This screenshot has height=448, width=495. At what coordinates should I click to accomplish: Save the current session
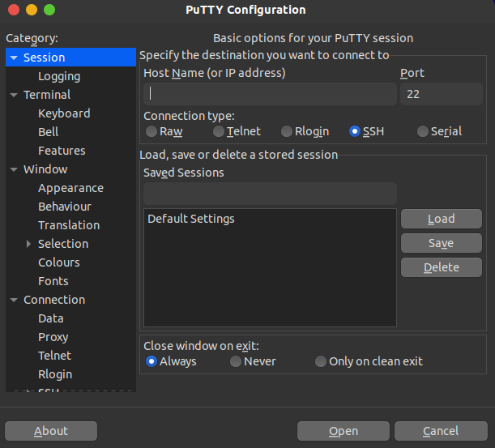[x=442, y=243]
